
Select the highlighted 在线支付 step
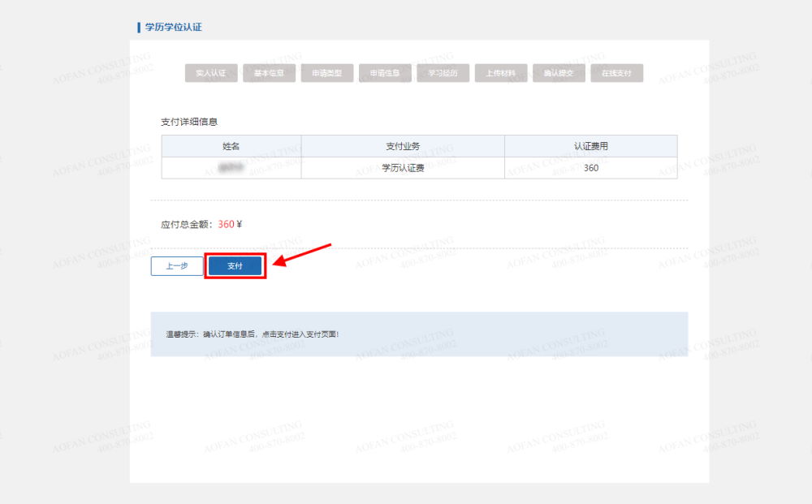(617, 72)
